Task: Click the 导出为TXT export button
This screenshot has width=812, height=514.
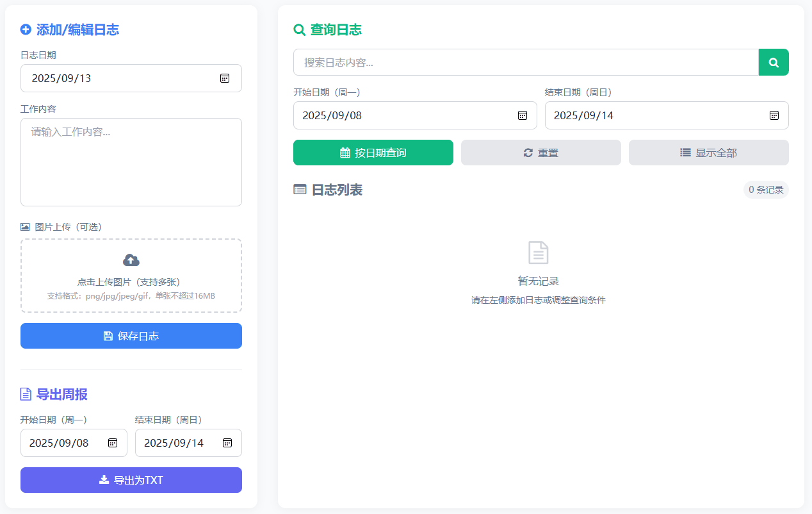Action: point(131,479)
